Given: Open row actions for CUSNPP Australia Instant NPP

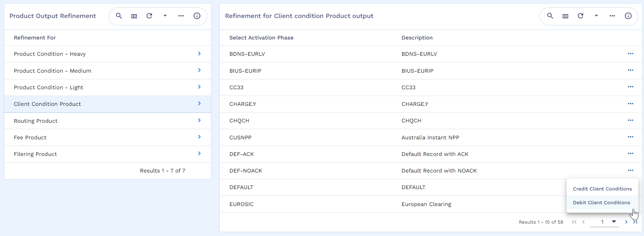Looking at the screenshot, I should pyautogui.click(x=631, y=137).
